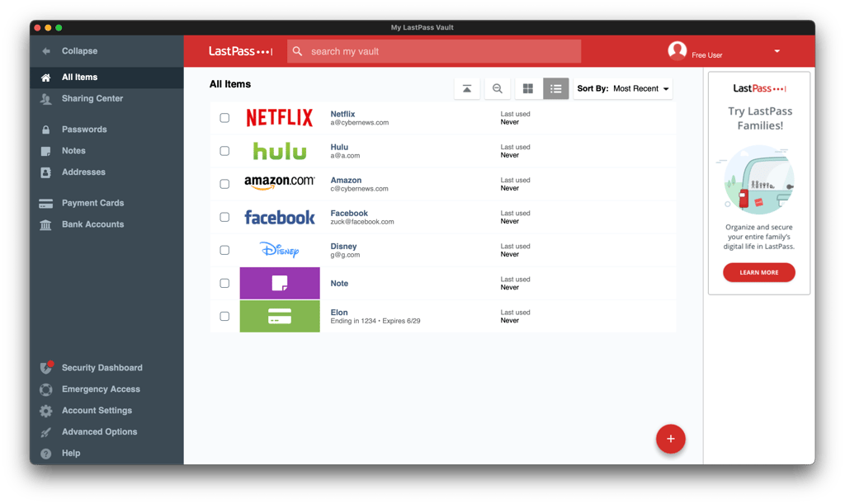Check the Facebook item checkbox

[224, 217]
